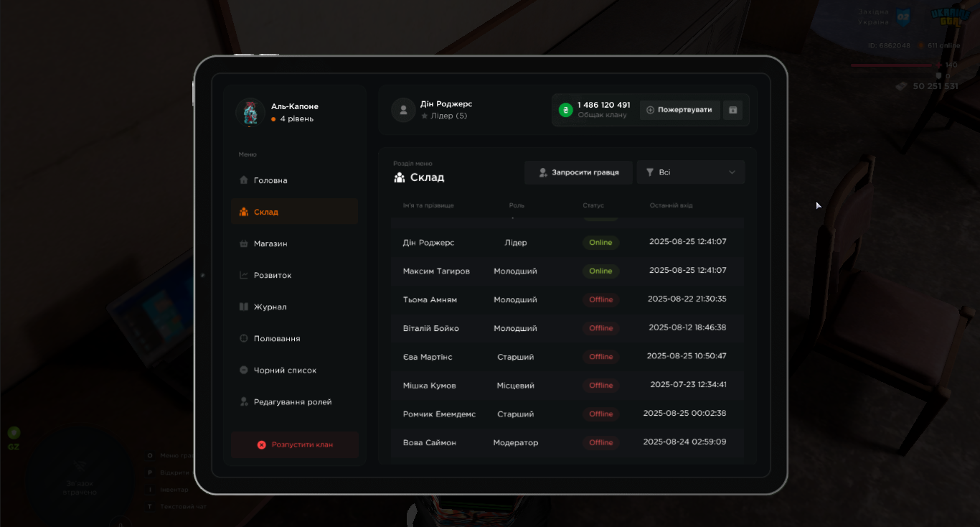Image resolution: width=980 pixels, height=527 pixels.
Task: Click the vault icon next to Пожертвувати
Action: [732, 110]
